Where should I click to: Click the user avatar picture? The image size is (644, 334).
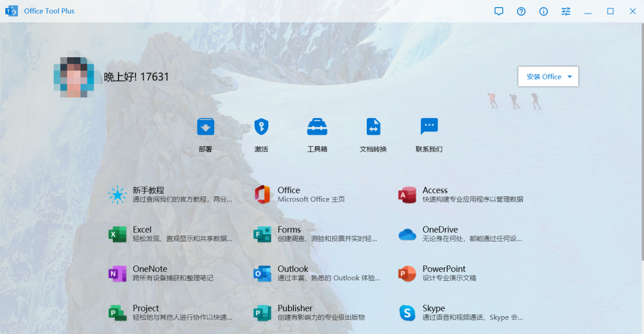click(x=74, y=77)
